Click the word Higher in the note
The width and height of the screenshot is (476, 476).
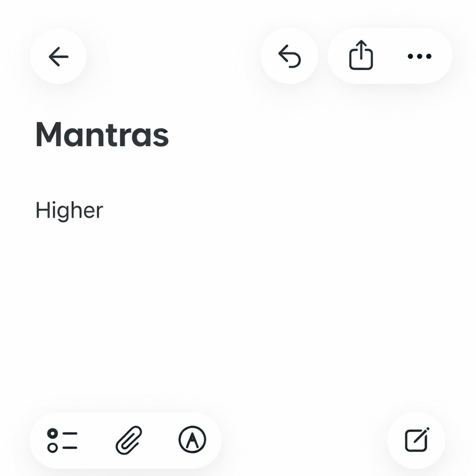coord(69,211)
